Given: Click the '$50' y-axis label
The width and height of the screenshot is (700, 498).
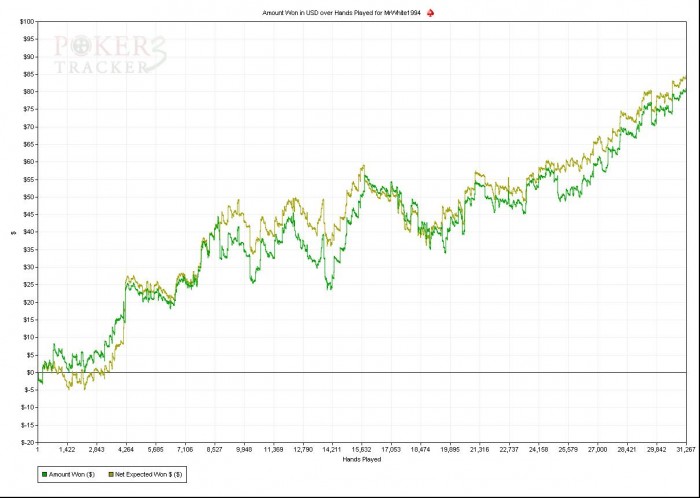Looking at the screenshot, I should (x=28, y=197).
